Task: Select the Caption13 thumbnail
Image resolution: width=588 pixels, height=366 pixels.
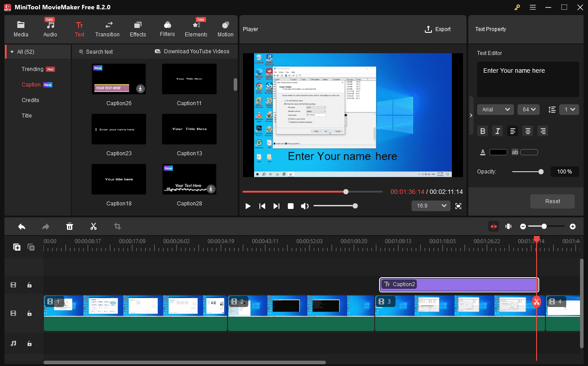Action: pyautogui.click(x=189, y=129)
